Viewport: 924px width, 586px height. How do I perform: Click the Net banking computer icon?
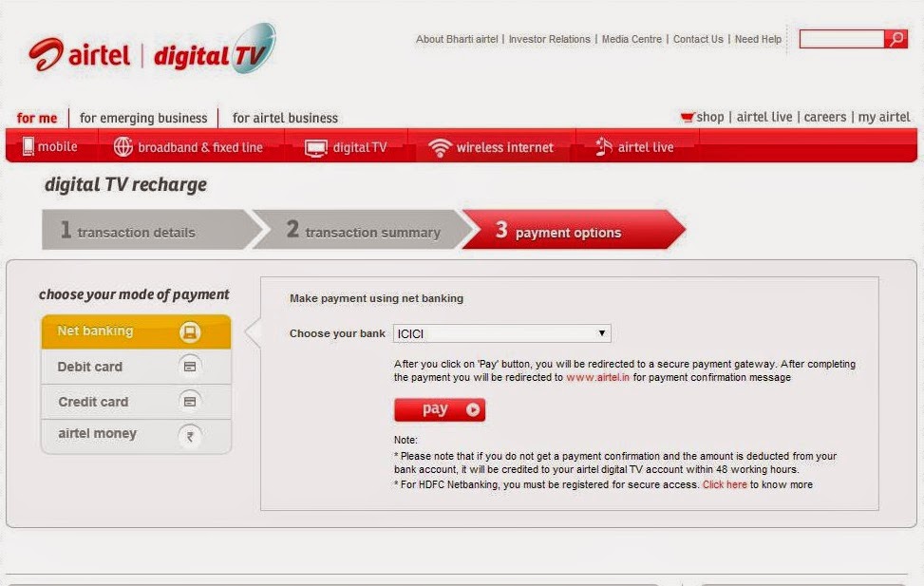click(190, 331)
